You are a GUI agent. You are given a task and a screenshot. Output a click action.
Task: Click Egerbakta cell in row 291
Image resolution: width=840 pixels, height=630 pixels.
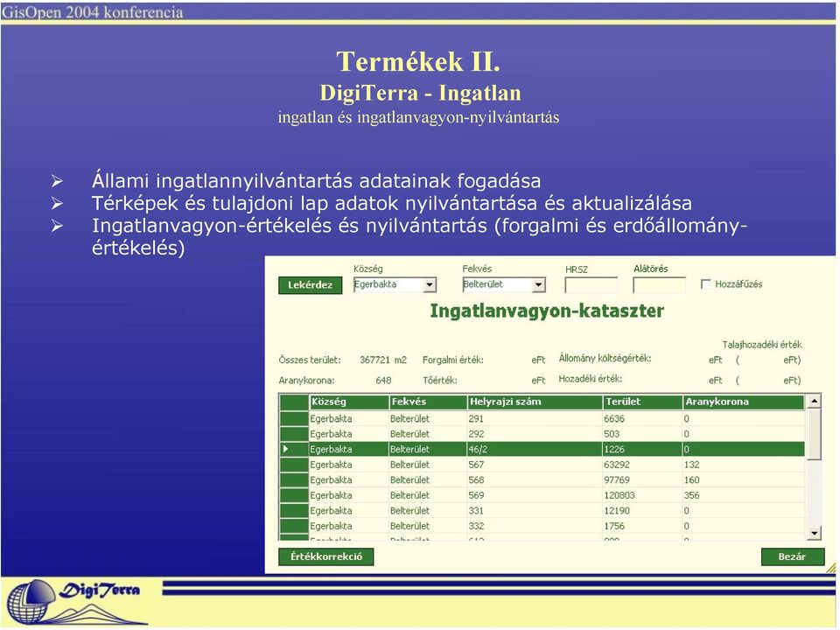tap(331, 419)
